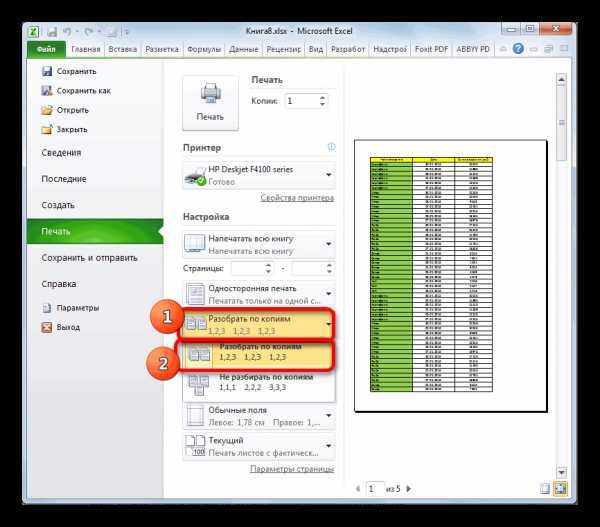Open the Справка section
The width and height of the screenshot is (600, 527).
59,284
